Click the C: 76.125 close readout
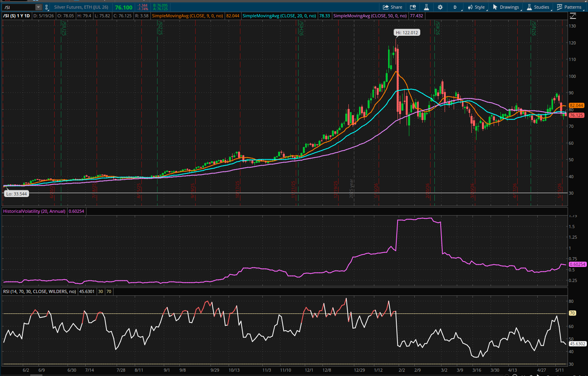The height and width of the screenshot is (376, 588). pyautogui.click(x=123, y=16)
